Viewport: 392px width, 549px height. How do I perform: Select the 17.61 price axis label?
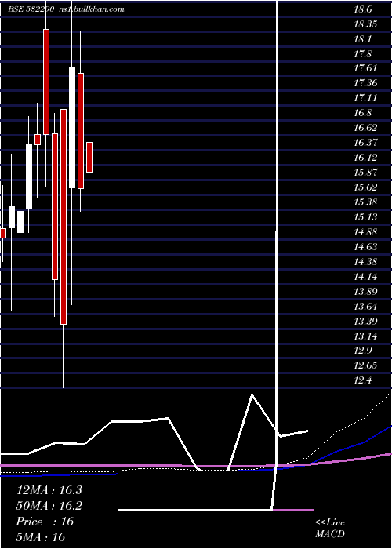pos(365,68)
